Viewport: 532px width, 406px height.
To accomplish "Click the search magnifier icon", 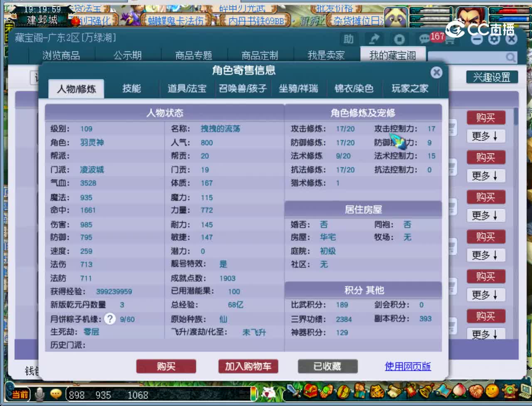I will (x=510, y=57).
